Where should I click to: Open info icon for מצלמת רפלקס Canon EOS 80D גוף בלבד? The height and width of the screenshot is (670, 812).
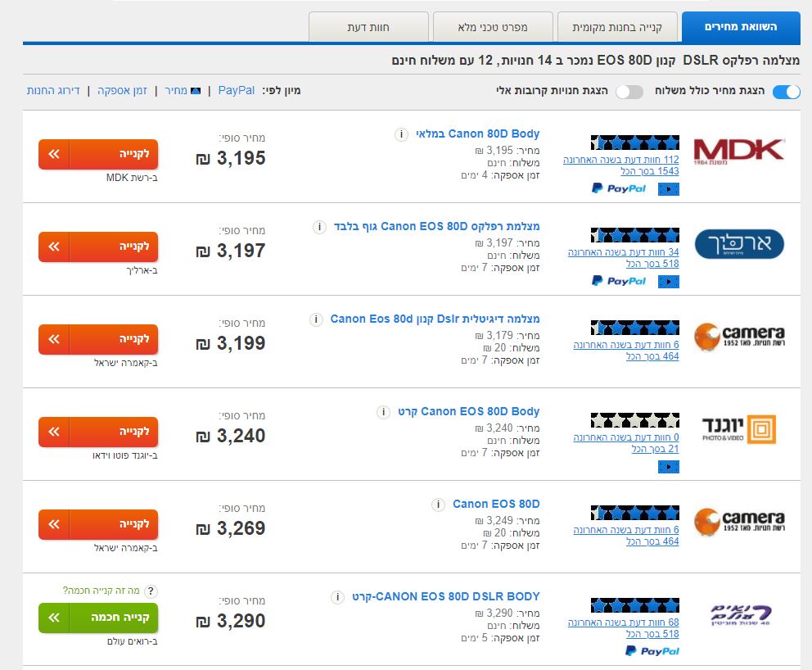click(319, 227)
